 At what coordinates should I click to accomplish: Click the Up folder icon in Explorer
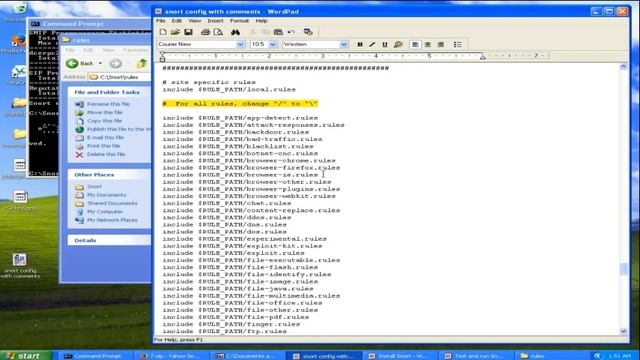point(142,63)
